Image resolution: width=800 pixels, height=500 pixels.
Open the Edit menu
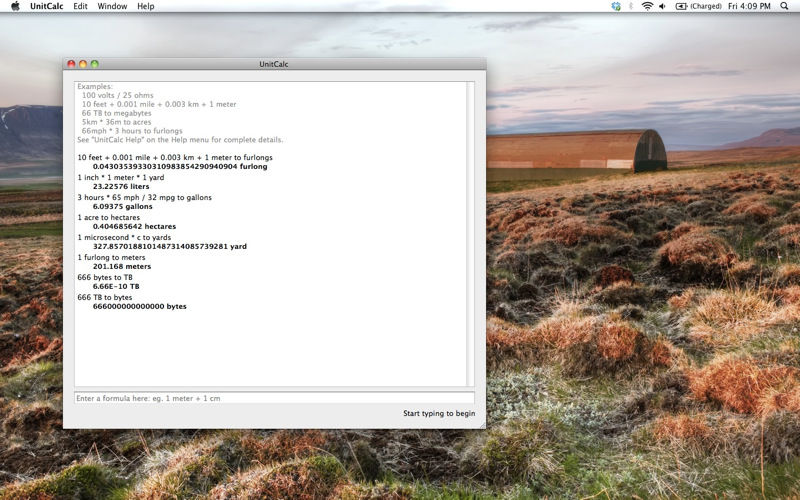80,6
